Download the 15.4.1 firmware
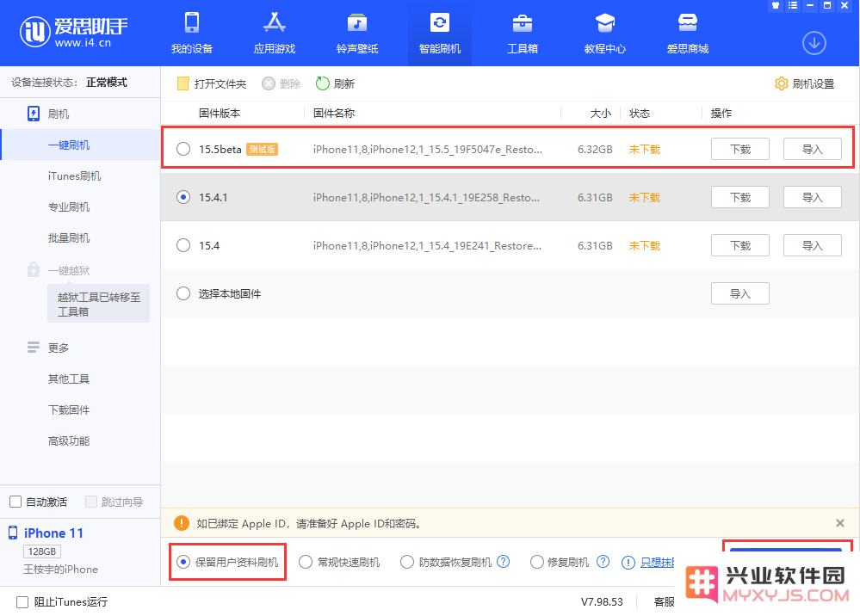Image resolution: width=860 pixels, height=616 pixels. click(739, 197)
